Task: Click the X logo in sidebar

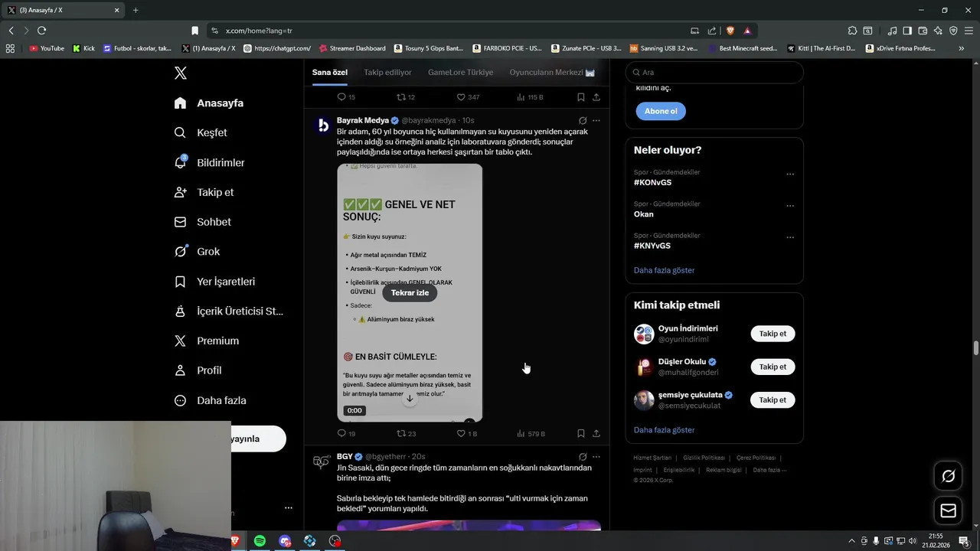Action: point(180,73)
